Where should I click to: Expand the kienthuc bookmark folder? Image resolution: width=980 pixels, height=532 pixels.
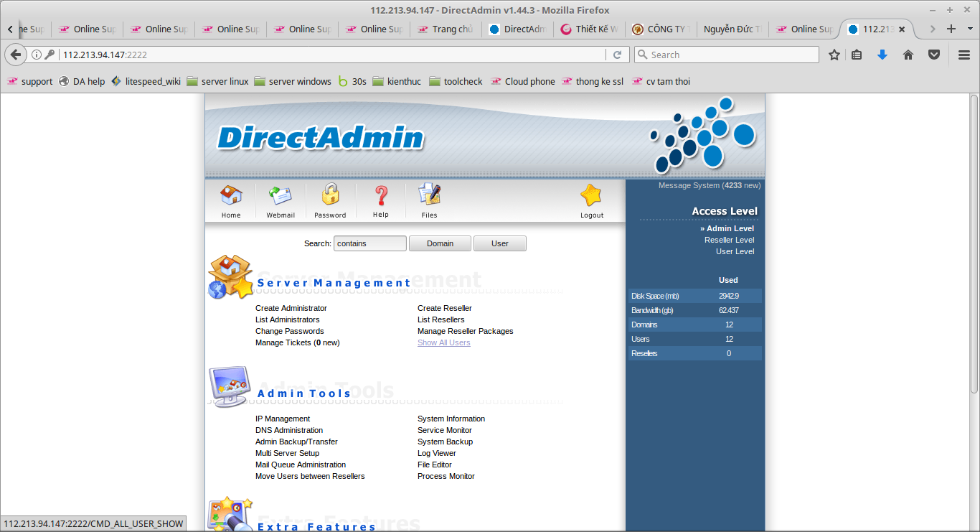[397, 81]
